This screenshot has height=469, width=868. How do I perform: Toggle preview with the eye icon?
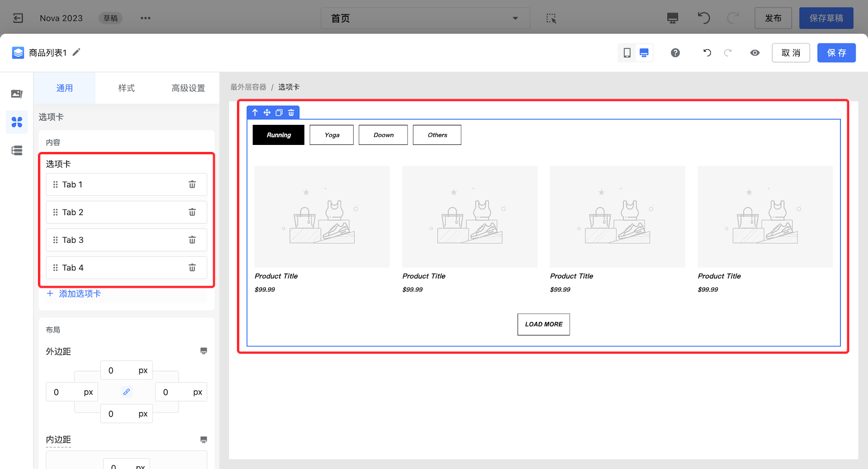755,53
